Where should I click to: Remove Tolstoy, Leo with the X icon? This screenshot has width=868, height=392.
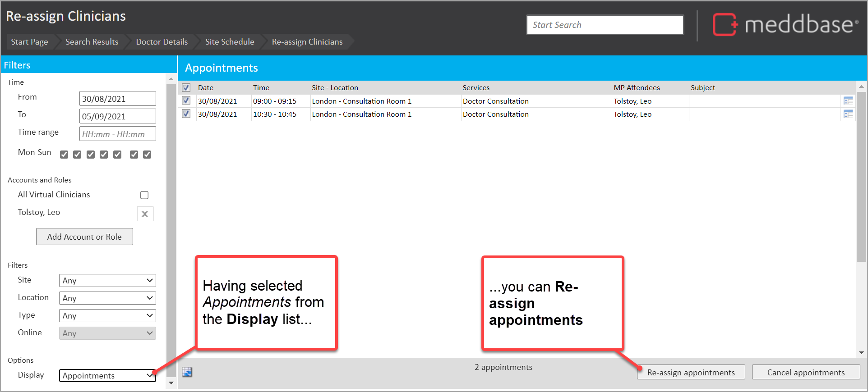[x=145, y=214]
